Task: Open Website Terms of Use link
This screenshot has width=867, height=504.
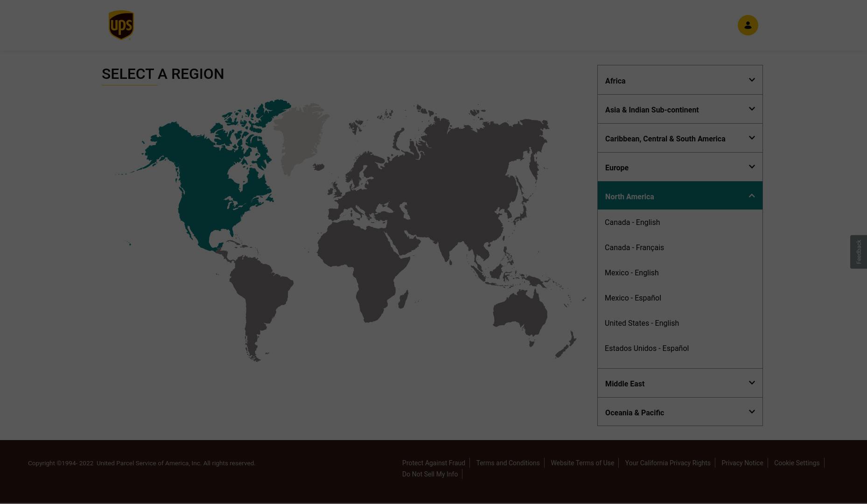Action: [582, 463]
